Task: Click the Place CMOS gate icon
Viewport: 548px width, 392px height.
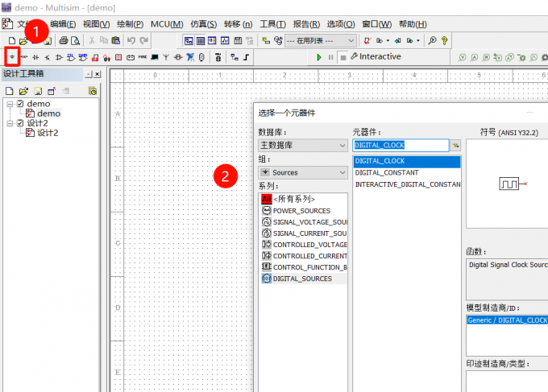Action: point(83,57)
